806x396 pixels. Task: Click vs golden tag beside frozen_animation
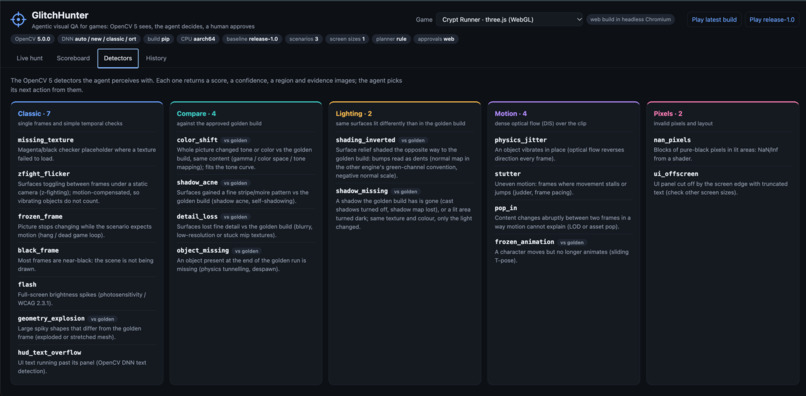coord(573,242)
